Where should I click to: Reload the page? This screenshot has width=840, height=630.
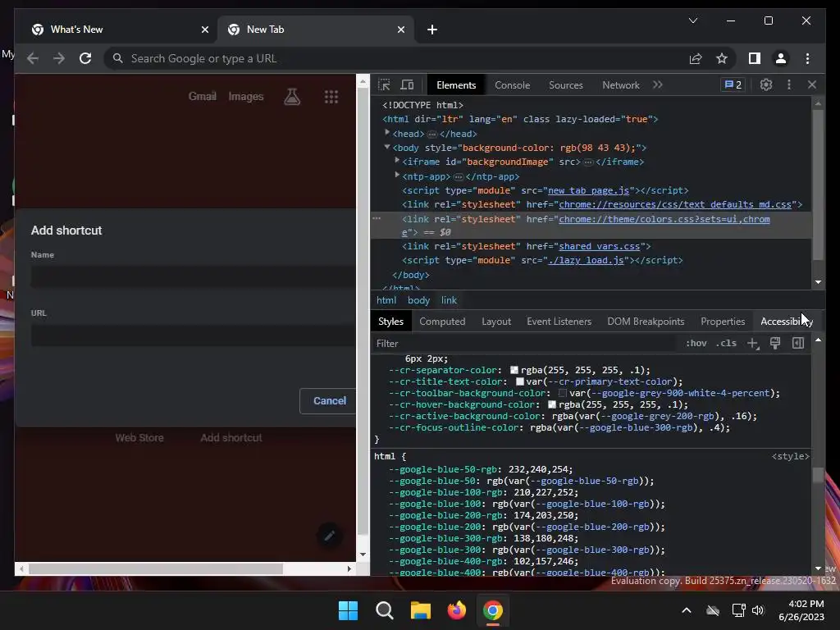coord(85,58)
